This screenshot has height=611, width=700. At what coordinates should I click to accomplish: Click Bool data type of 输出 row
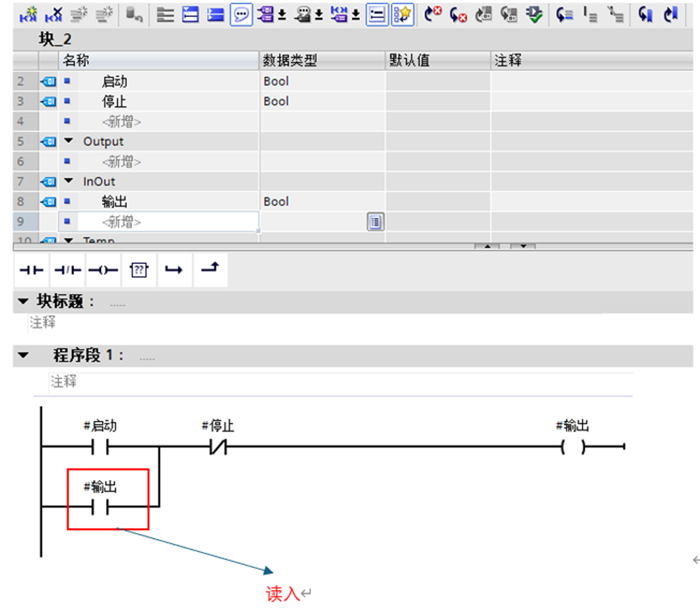(x=276, y=202)
